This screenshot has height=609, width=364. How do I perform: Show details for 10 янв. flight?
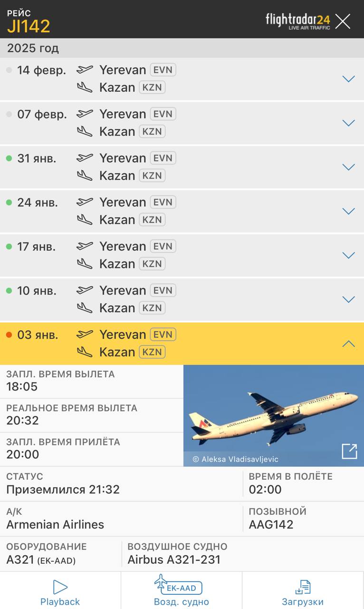coord(349,299)
